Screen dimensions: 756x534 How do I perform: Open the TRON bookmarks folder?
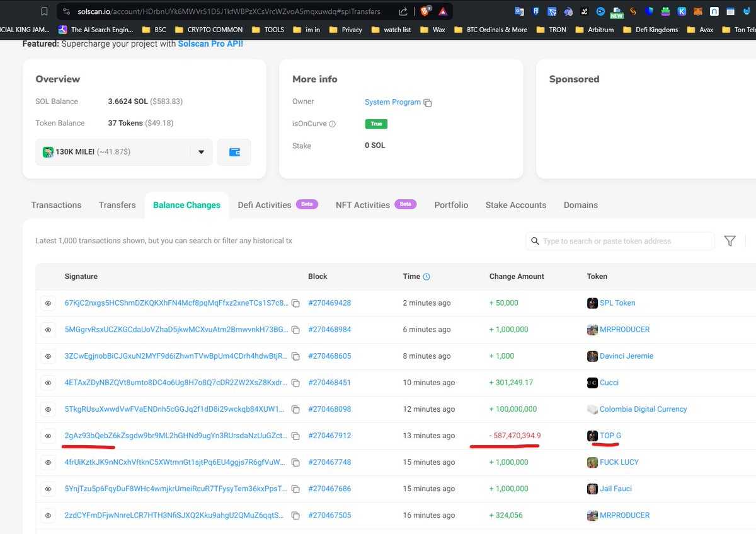coord(550,30)
